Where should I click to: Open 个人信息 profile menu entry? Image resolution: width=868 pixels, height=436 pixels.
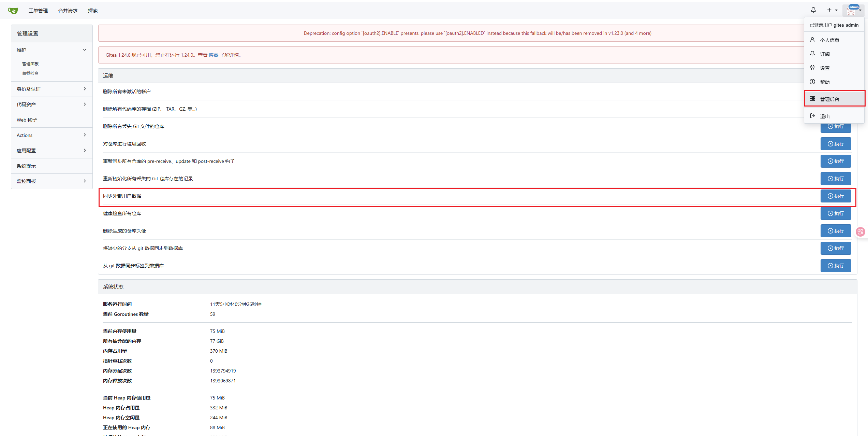click(829, 40)
